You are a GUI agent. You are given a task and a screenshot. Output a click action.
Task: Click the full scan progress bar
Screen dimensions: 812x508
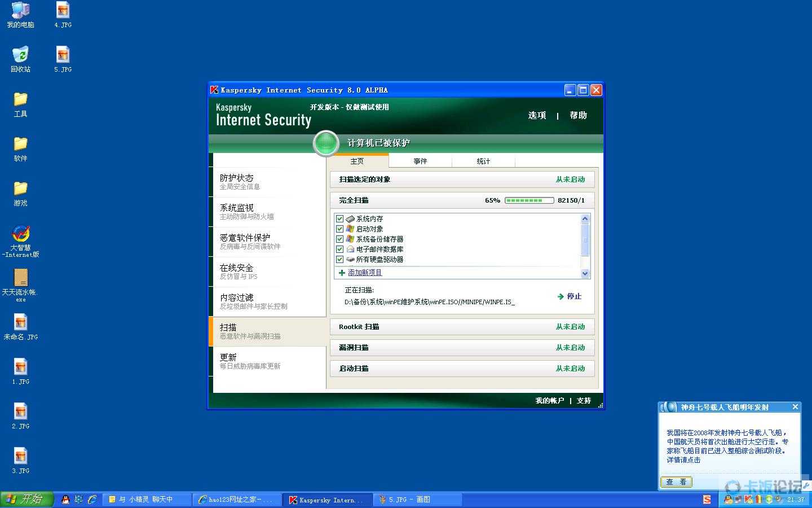[529, 200]
